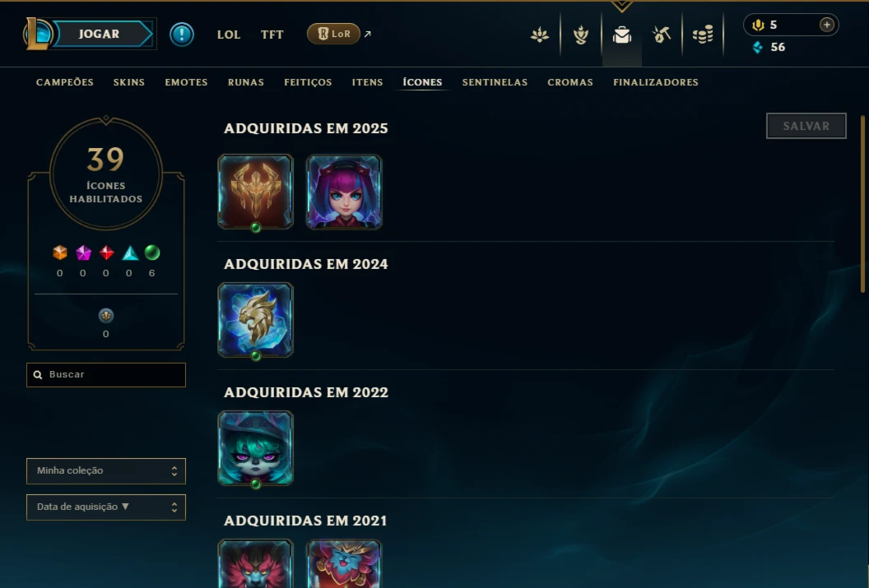Select the purple-haired Annie icon thumbnail
The height and width of the screenshot is (588, 869).
[x=344, y=192]
